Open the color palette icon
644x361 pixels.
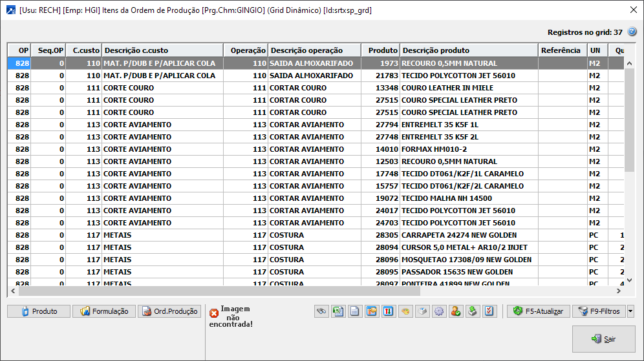pyautogui.click(x=405, y=311)
